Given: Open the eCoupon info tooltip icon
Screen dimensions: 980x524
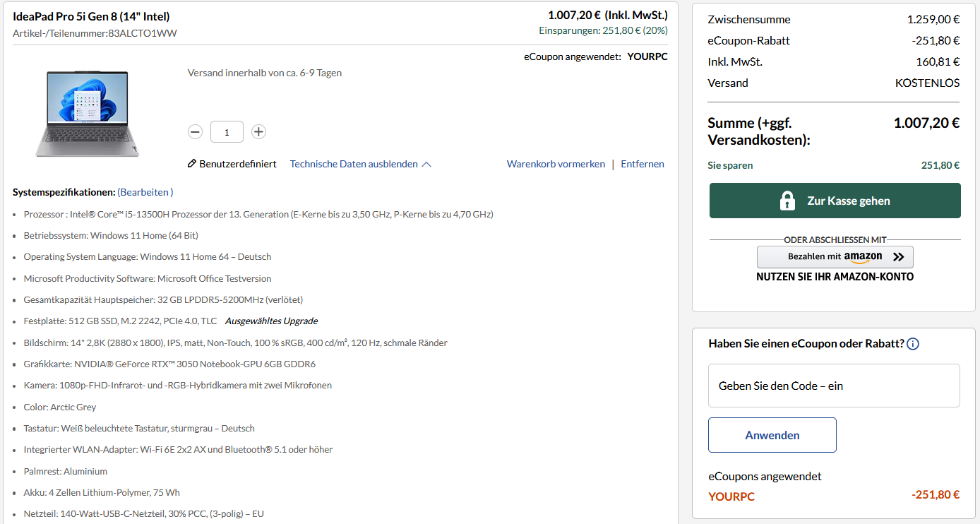Looking at the screenshot, I should click(x=913, y=343).
